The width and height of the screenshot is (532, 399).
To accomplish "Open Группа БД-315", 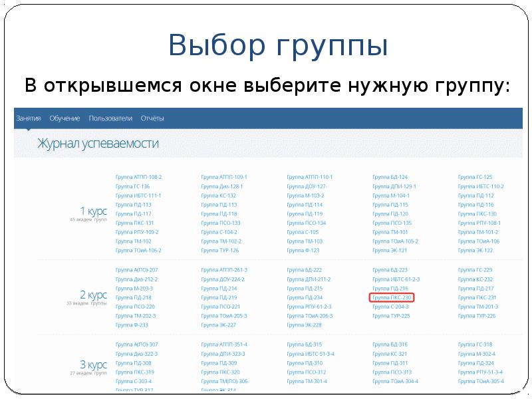I will [x=306, y=344].
